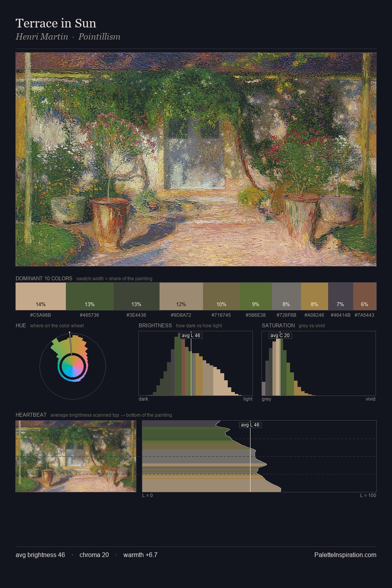Viewport: 392px width, 588px height.
Task: Click 'avg brightness 46' in footer
Action: [x=40, y=555]
